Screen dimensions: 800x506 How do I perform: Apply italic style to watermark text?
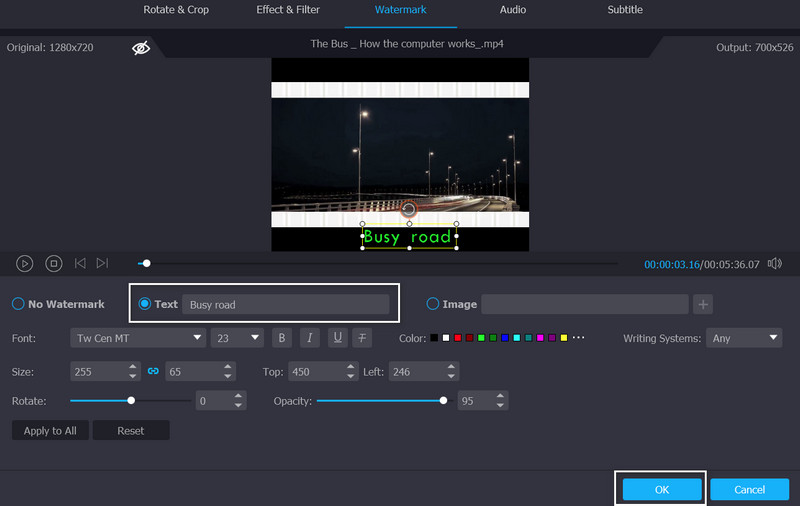(x=309, y=338)
